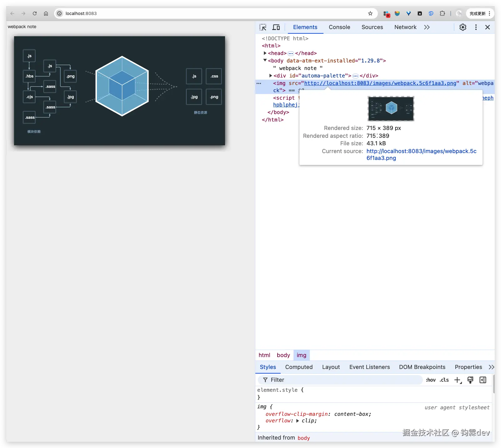Expand the automa-palette div node
The height and width of the screenshot is (448, 501).
pyautogui.click(x=271, y=76)
